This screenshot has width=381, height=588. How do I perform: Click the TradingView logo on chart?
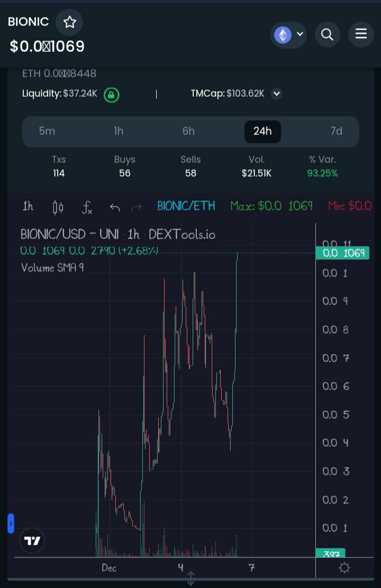tap(32, 540)
